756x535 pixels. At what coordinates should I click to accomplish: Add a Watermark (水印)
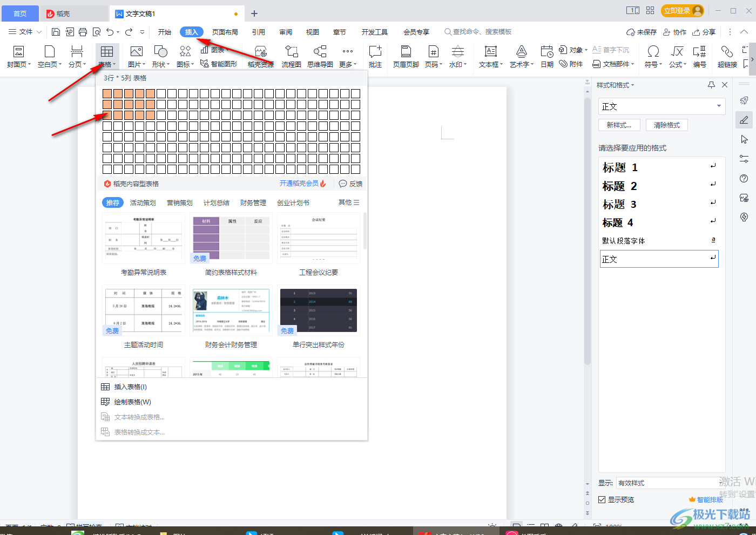(458, 57)
